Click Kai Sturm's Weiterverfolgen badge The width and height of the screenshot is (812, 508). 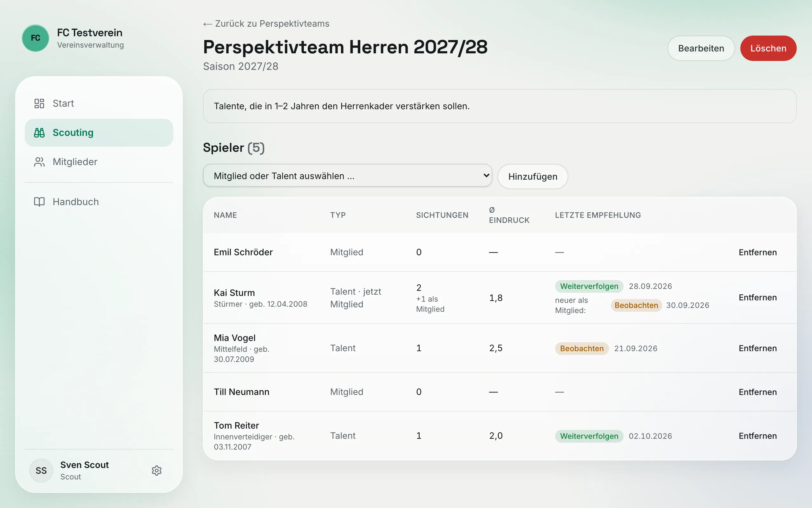[x=589, y=286]
